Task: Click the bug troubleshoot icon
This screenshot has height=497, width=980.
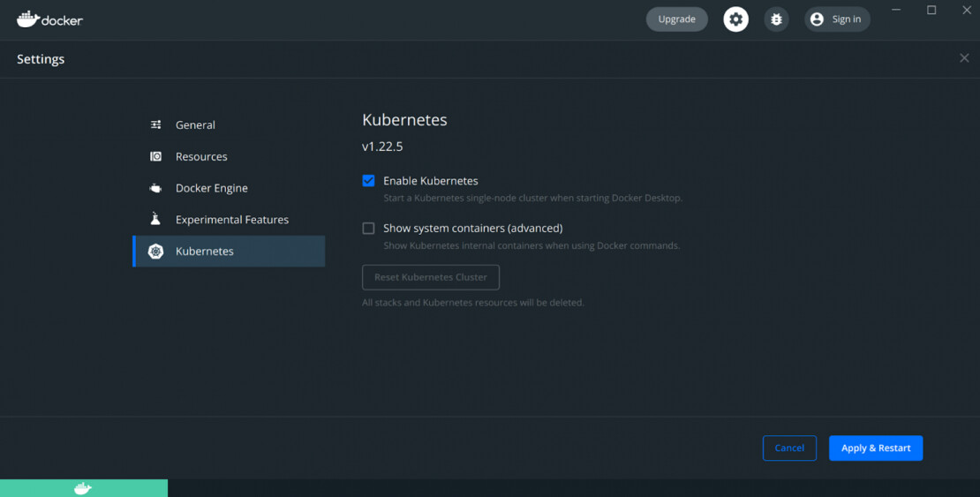Action: click(776, 19)
